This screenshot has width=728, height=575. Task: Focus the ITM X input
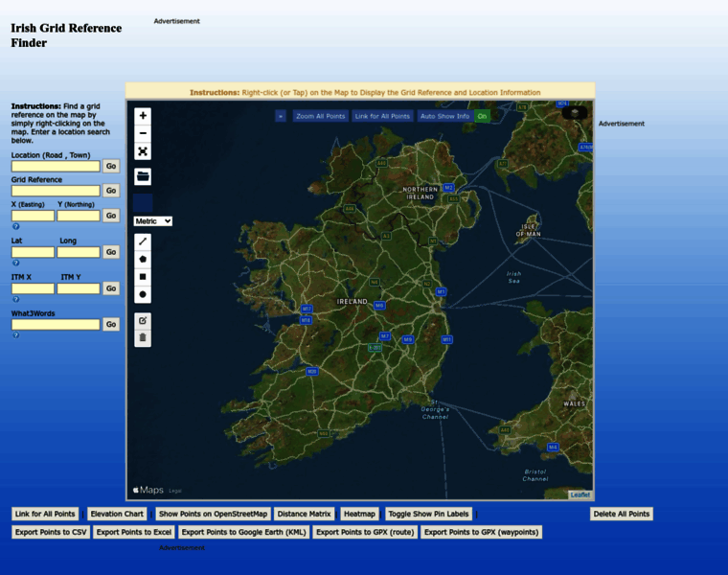33,288
